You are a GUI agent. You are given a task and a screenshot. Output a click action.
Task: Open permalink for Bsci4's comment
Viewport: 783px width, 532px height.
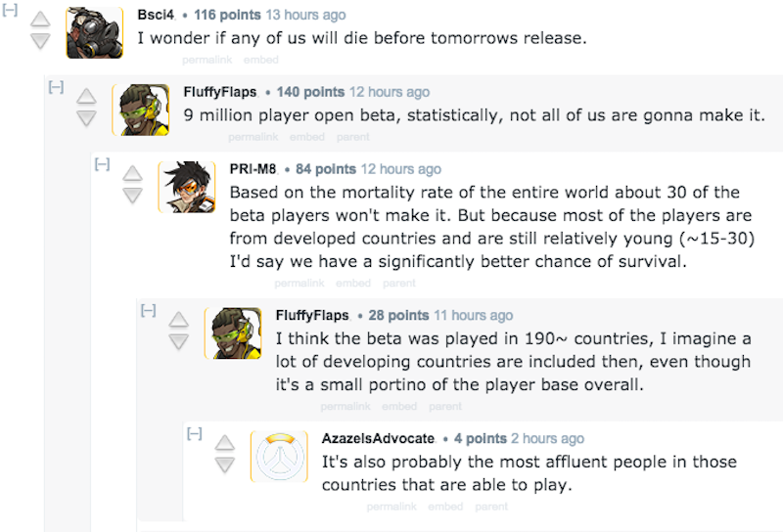pos(207,60)
